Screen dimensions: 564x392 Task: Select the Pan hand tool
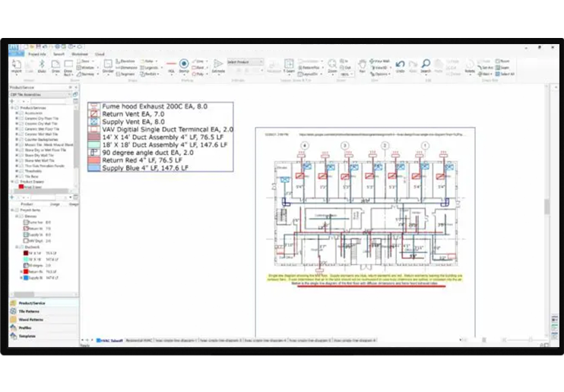(x=362, y=65)
